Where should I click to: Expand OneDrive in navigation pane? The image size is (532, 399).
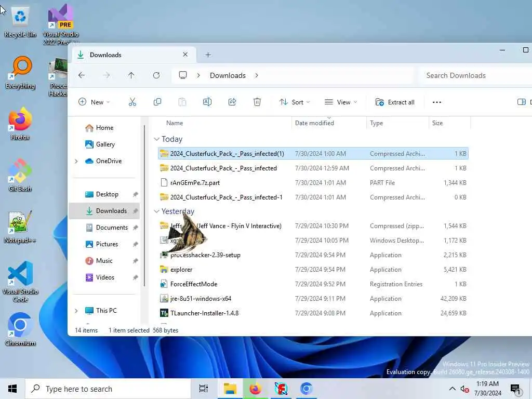76,161
